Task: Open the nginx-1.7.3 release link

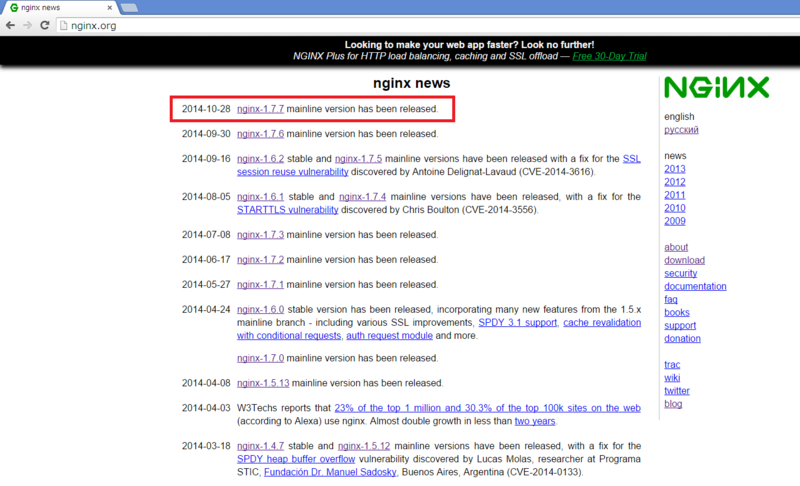Action: tap(260, 235)
